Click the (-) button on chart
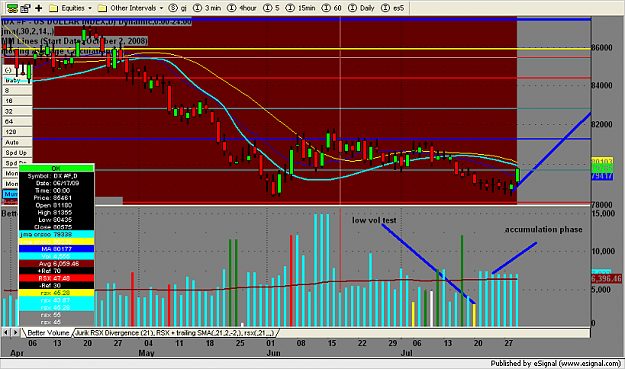The width and height of the screenshot is (625, 369). click(x=17, y=70)
